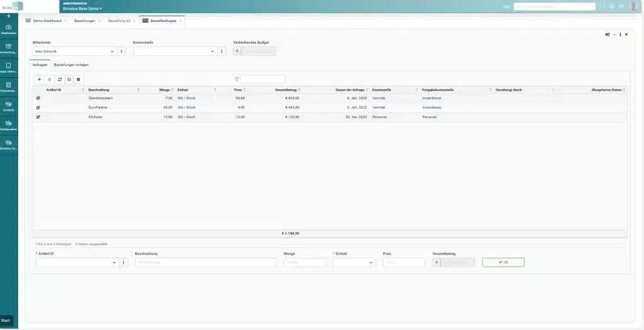Show panel info via the i icon
The image size is (644, 330).
[620, 35]
